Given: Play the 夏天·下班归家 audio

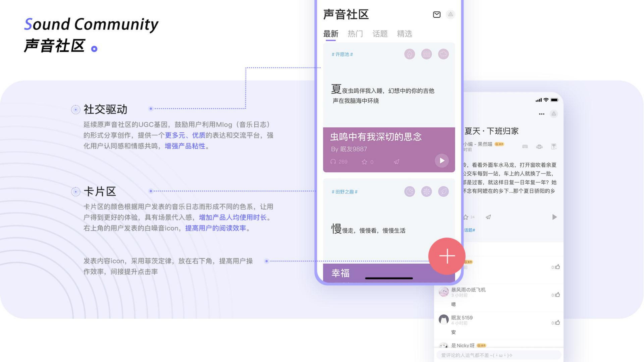Looking at the screenshot, I should click(554, 217).
